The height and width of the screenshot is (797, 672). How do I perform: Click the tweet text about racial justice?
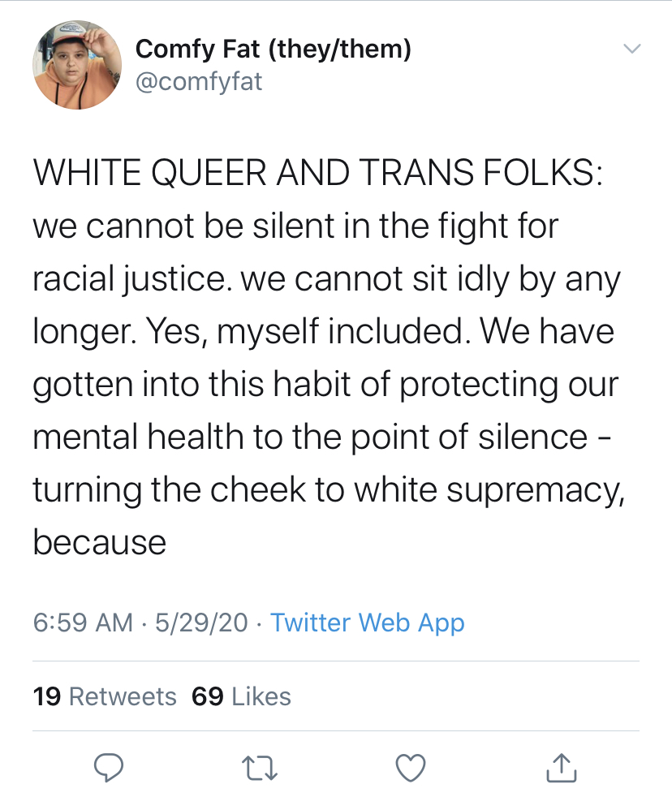coord(329,358)
